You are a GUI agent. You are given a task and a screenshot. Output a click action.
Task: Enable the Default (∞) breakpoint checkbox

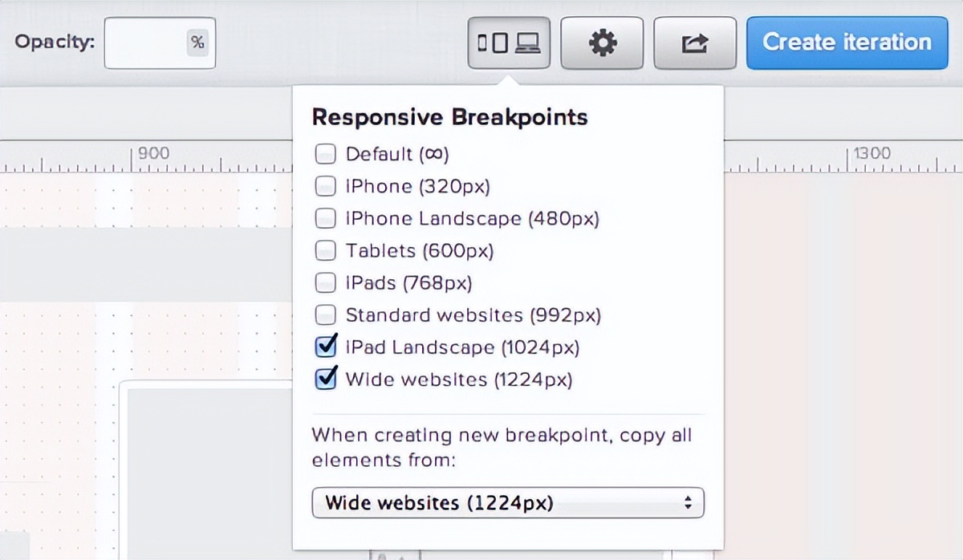pos(325,154)
